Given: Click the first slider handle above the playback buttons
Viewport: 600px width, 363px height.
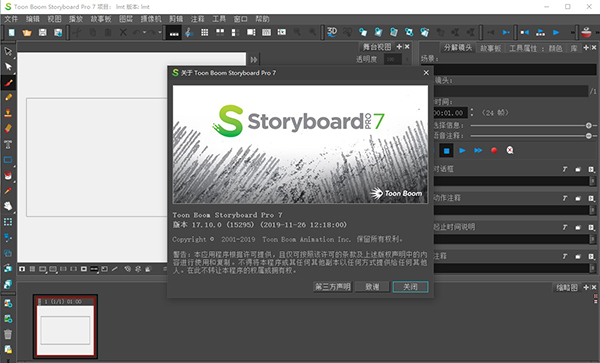Looking at the screenshot, I should [x=589, y=125].
